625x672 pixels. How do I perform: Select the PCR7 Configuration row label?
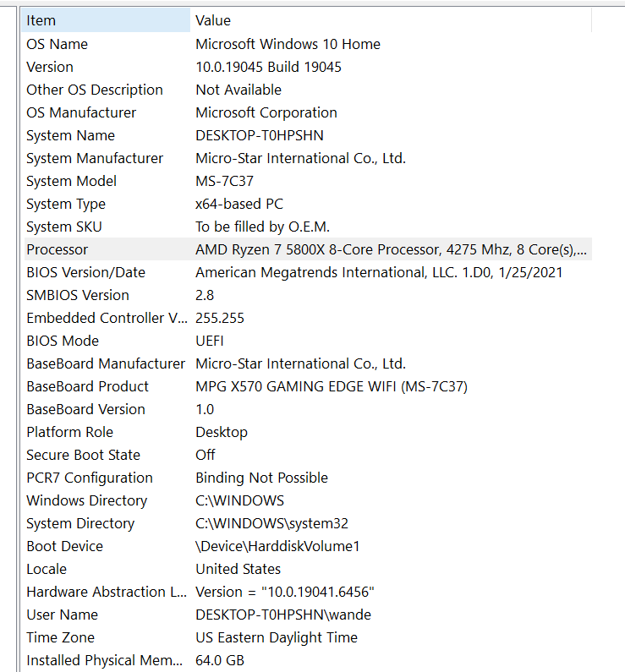[90, 478]
